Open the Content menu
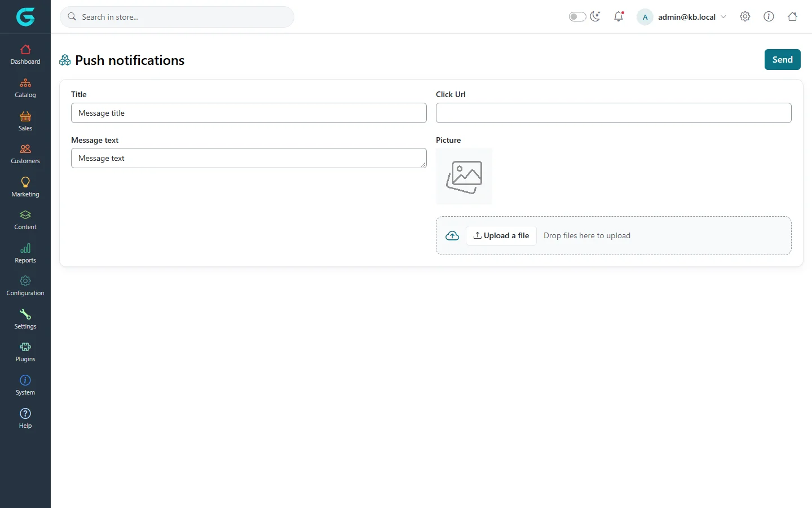 coord(25,220)
